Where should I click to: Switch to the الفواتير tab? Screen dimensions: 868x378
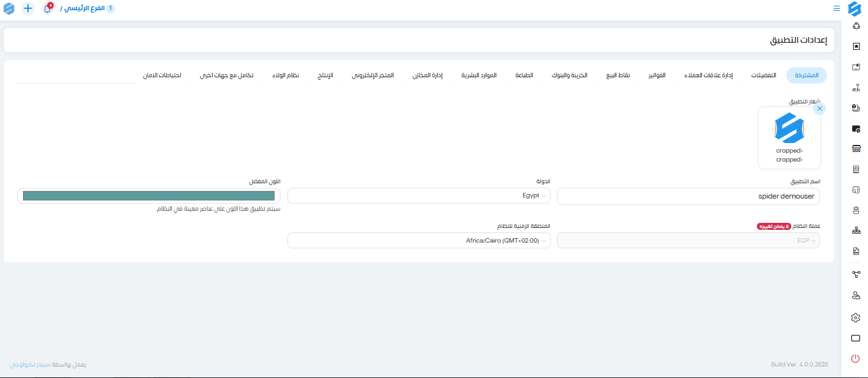[657, 75]
